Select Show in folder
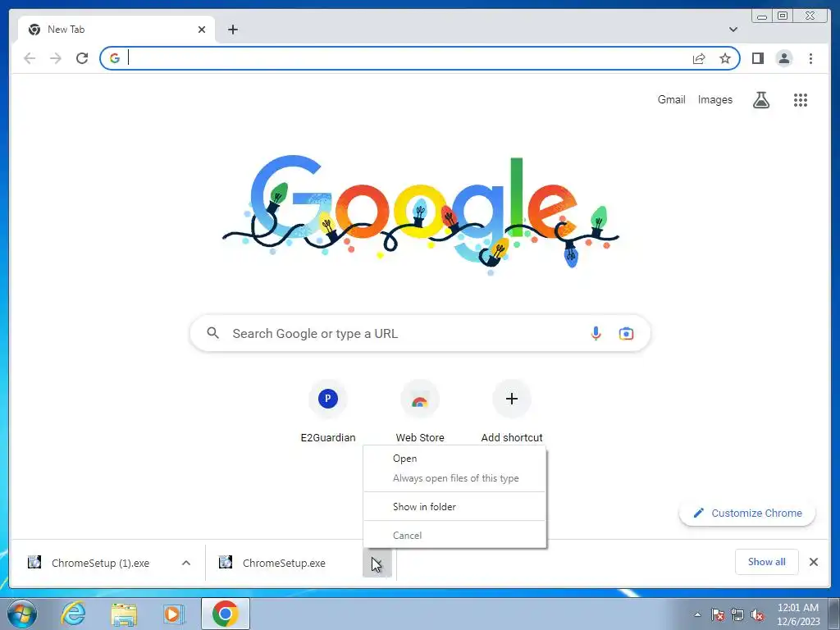 pyautogui.click(x=454, y=507)
